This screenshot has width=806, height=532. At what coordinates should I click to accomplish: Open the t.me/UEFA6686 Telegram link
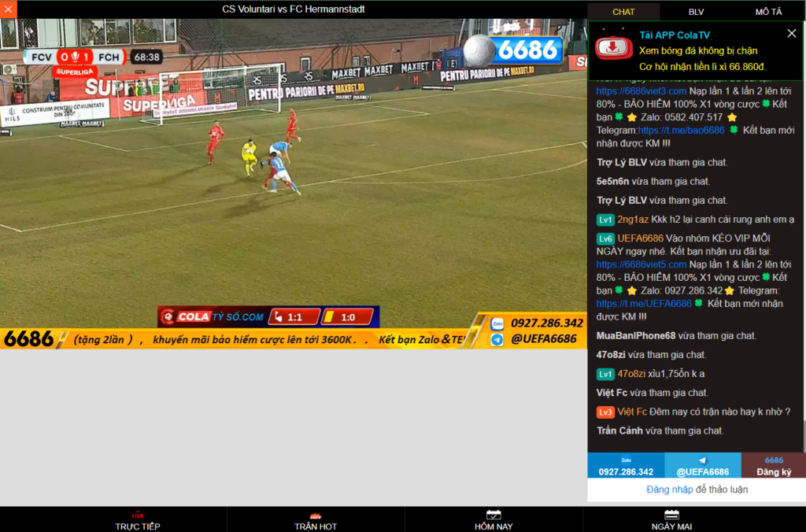pos(644,303)
